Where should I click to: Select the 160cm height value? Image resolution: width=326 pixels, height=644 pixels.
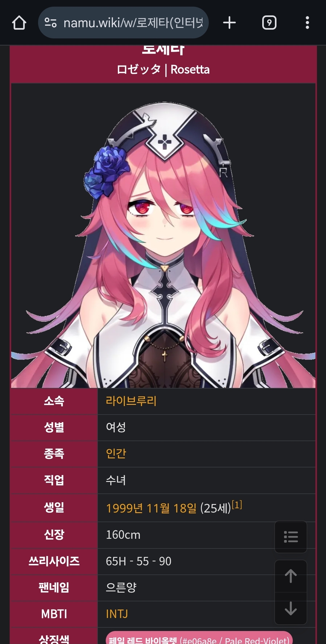(x=123, y=535)
